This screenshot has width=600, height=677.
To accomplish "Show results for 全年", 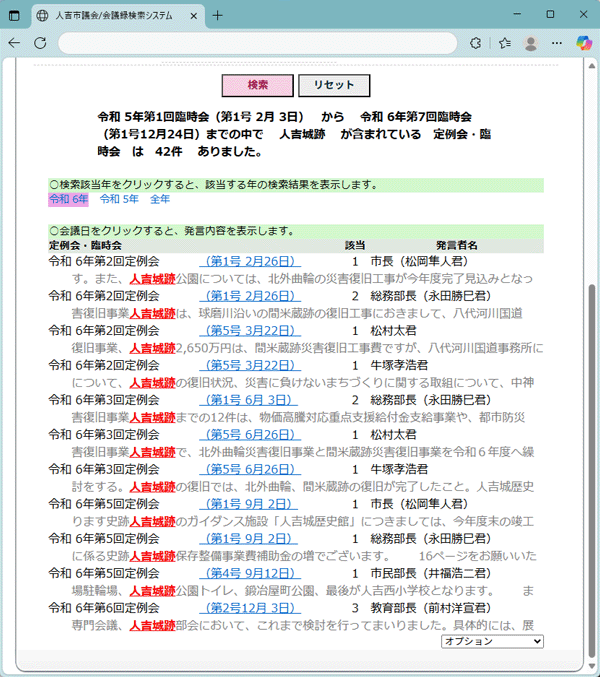I will [160, 199].
